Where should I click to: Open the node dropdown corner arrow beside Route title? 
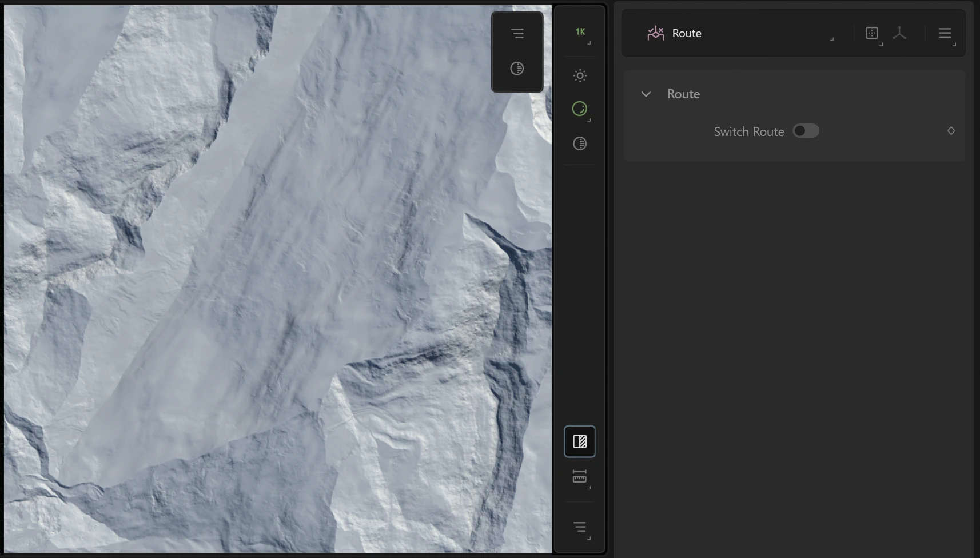[x=832, y=38]
